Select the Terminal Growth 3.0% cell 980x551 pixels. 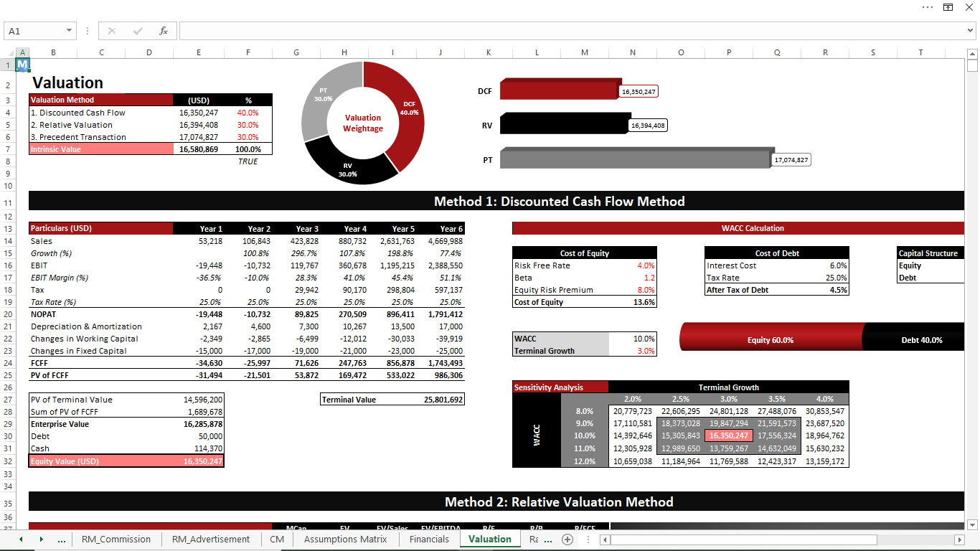(633, 351)
